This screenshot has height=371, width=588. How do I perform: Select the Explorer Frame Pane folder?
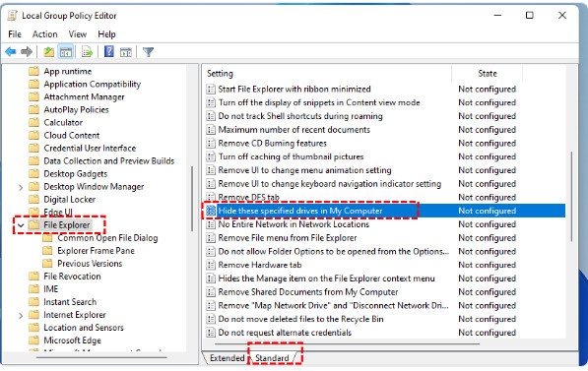(x=96, y=251)
